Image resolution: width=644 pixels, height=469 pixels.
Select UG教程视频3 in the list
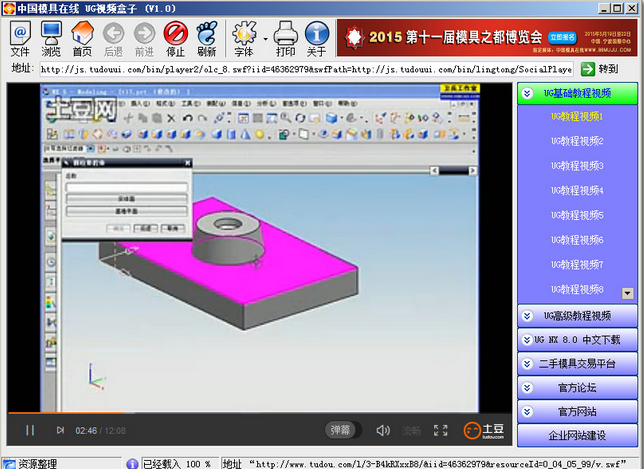coord(577,166)
